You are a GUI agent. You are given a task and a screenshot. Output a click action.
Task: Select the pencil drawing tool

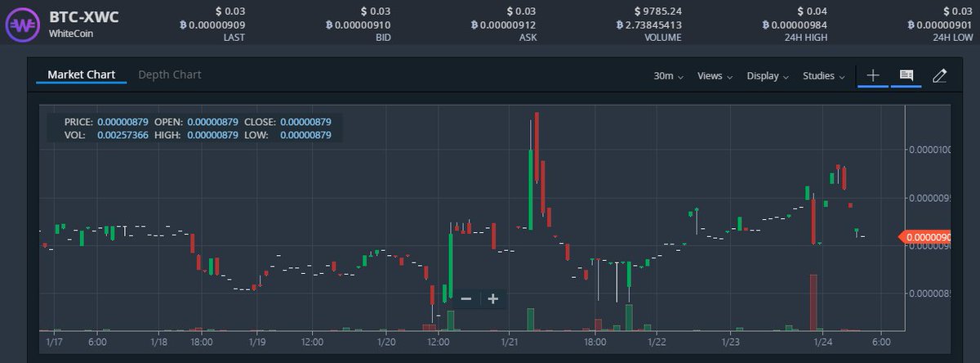pyautogui.click(x=939, y=75)
